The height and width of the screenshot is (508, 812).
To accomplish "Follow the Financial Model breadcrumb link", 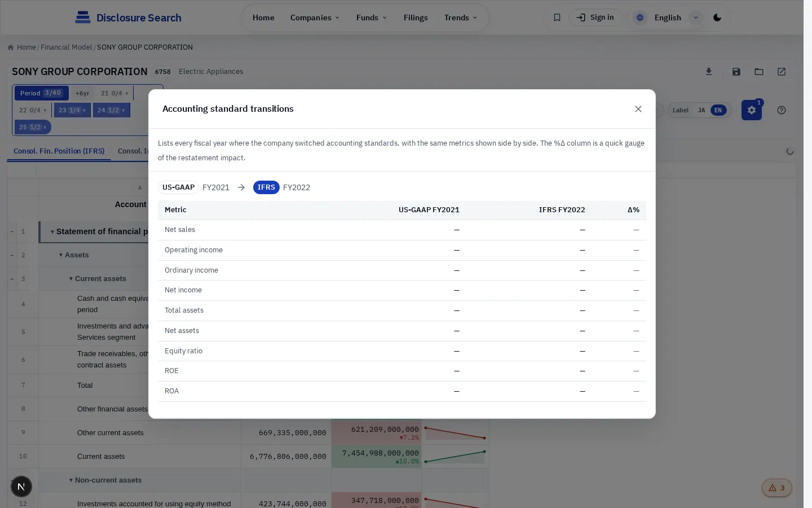I will click(66, 47).
